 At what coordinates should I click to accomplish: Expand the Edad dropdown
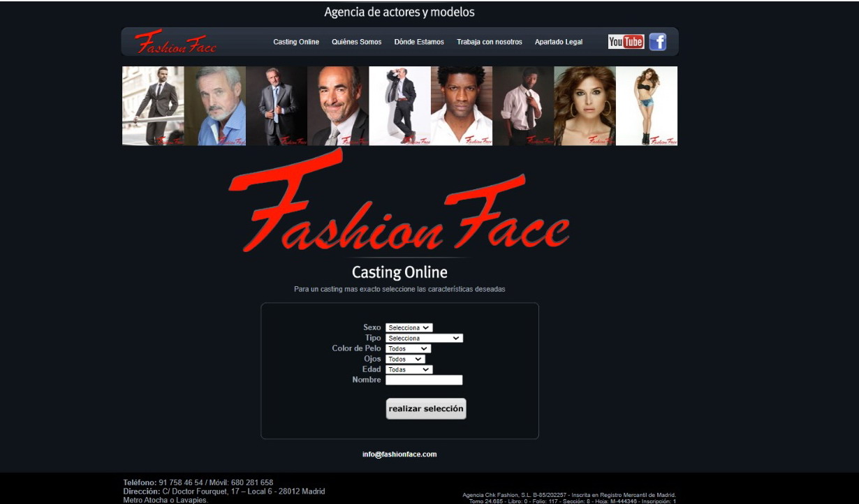coord(409,369)
